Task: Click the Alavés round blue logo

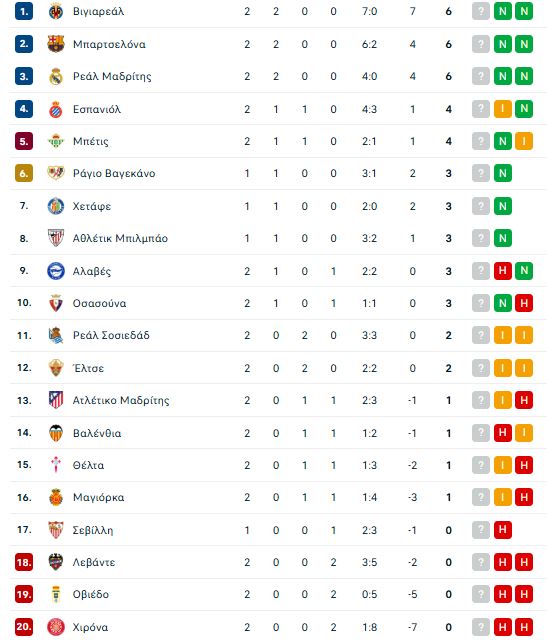Action: pos(56,271)
